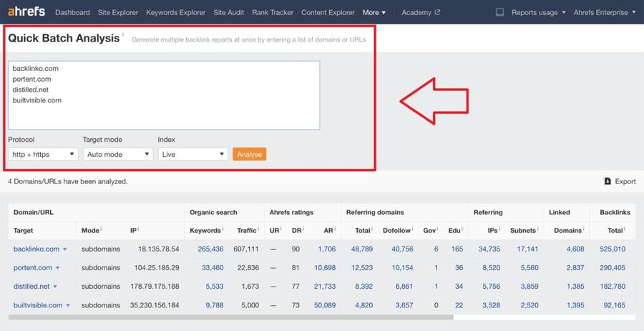Click info icon beside Keywords header
This screenshot has width=644, height=331.
pyautogui.click(x=223, y=229)
